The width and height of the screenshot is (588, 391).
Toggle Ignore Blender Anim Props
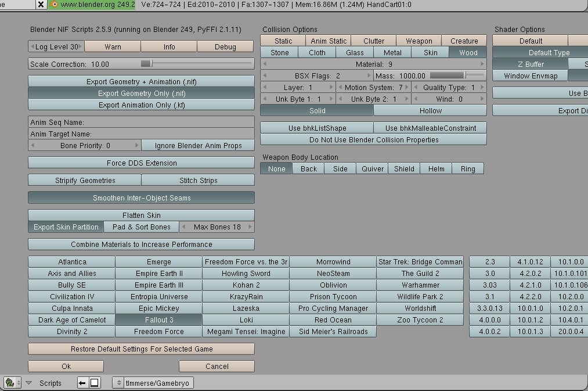(198, 145)
